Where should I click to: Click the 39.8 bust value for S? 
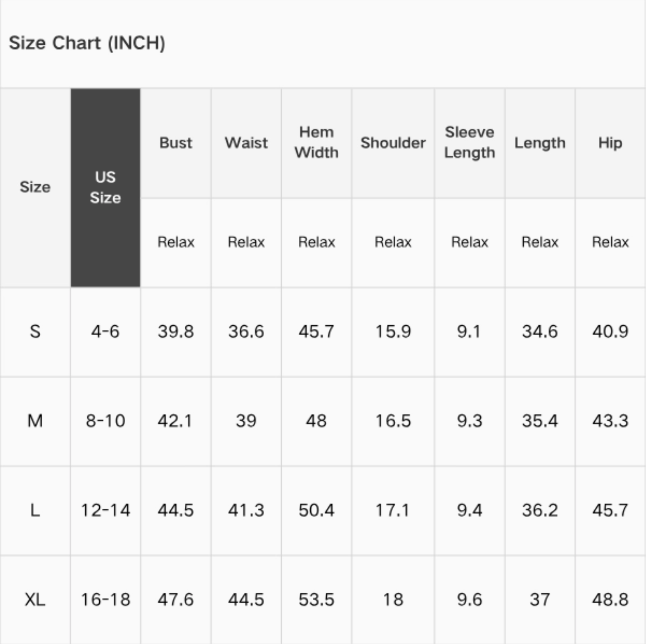point(176,331)
